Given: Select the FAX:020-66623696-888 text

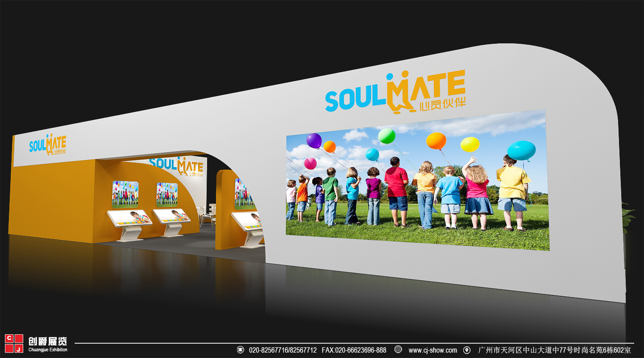Looking at the screenshot, I should (x=354, y=350).
